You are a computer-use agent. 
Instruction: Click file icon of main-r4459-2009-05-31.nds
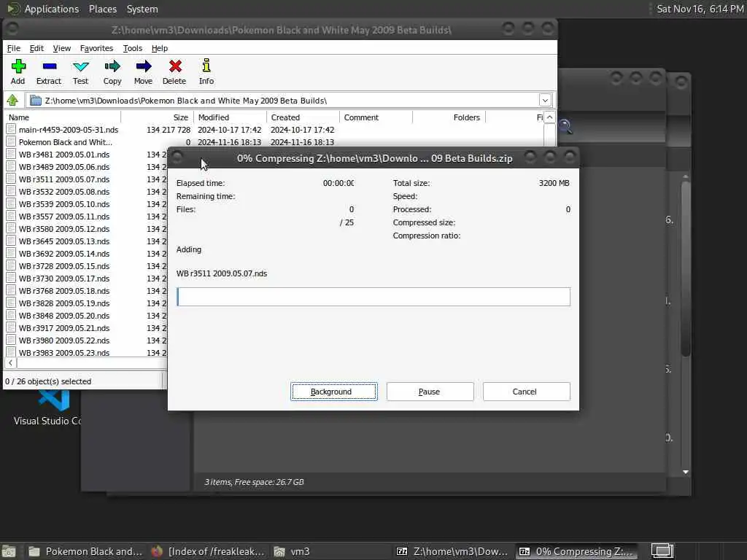(x=11, y=130)
